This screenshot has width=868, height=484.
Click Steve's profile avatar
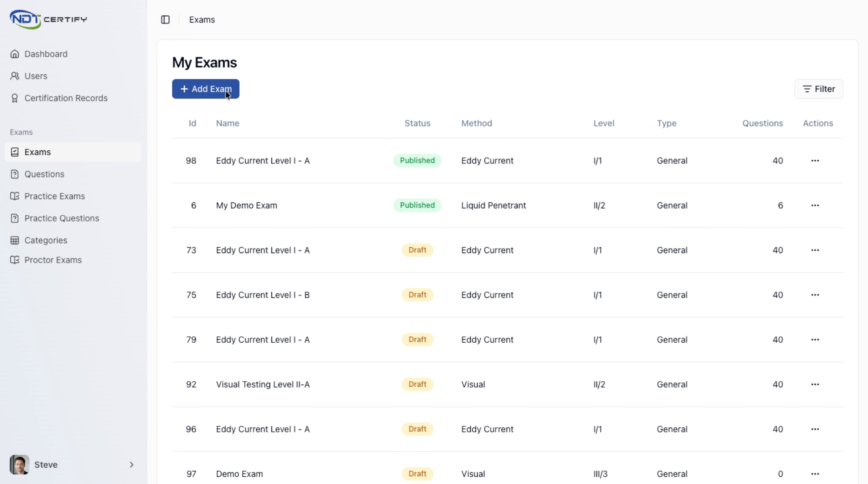coord(19,465)
